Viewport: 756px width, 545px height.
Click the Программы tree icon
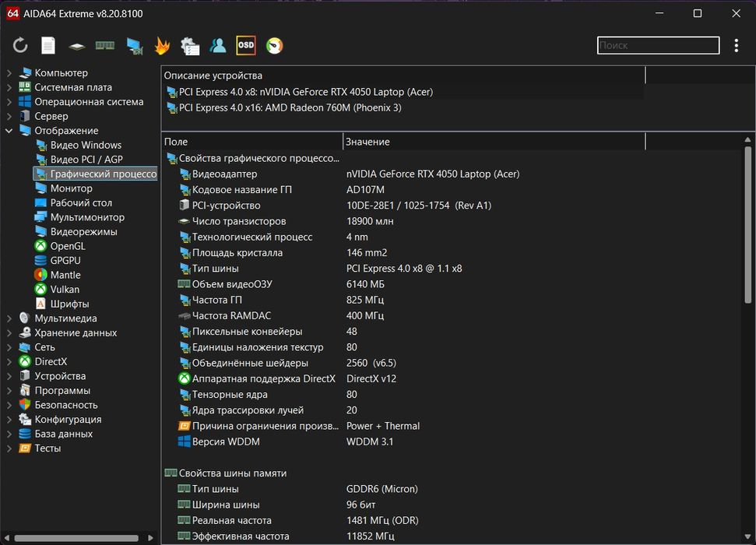(x=25, y=390)
